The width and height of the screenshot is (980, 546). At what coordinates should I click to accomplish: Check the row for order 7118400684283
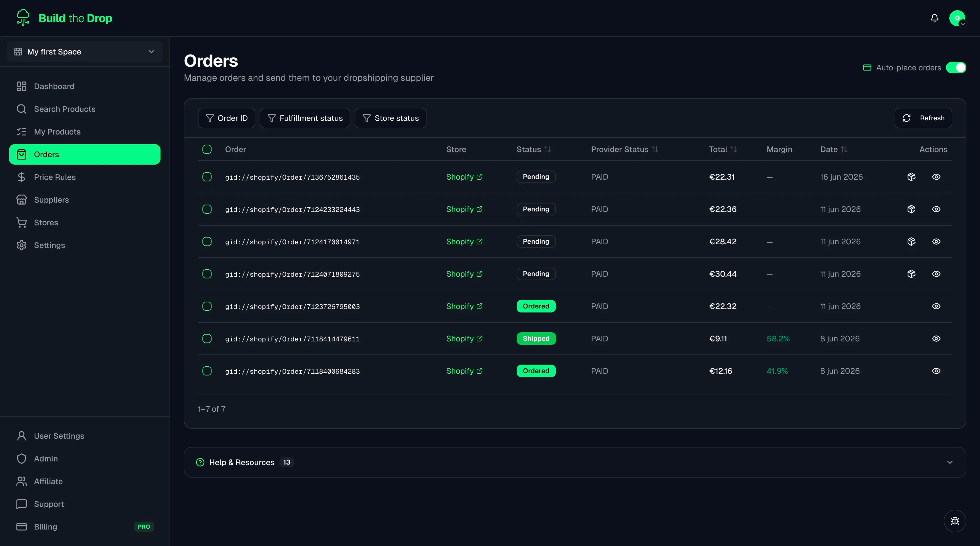point(207,371)
